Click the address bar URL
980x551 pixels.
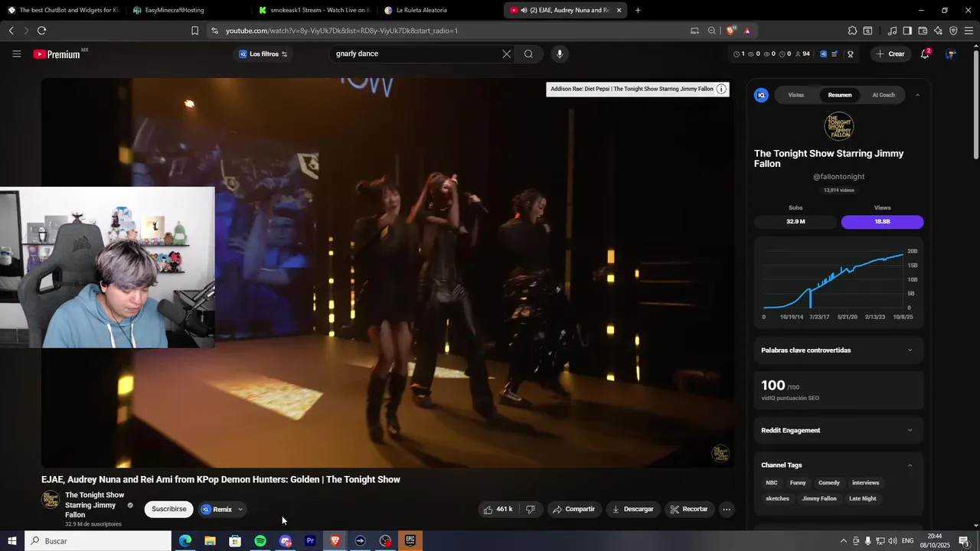tap(341, 31)
